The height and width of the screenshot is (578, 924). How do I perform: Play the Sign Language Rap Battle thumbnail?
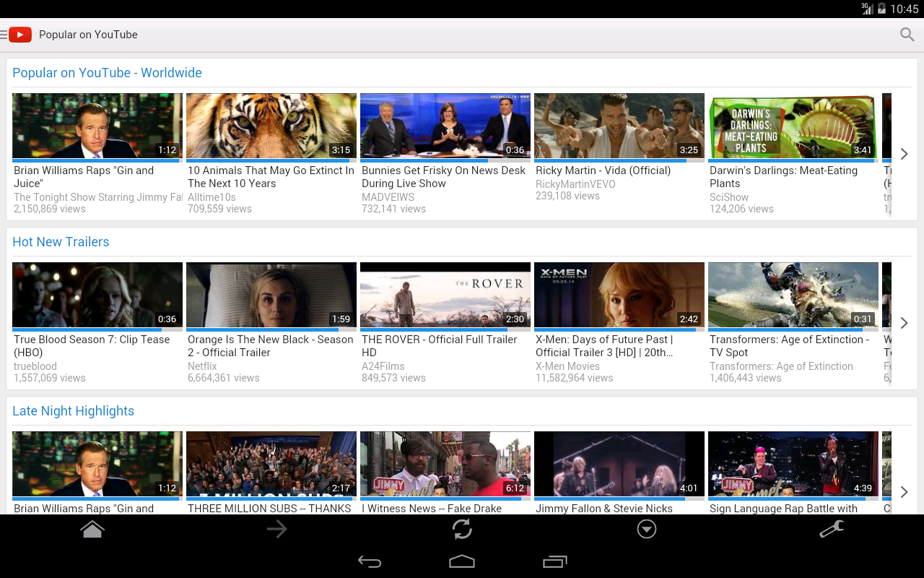click(793, 465)
